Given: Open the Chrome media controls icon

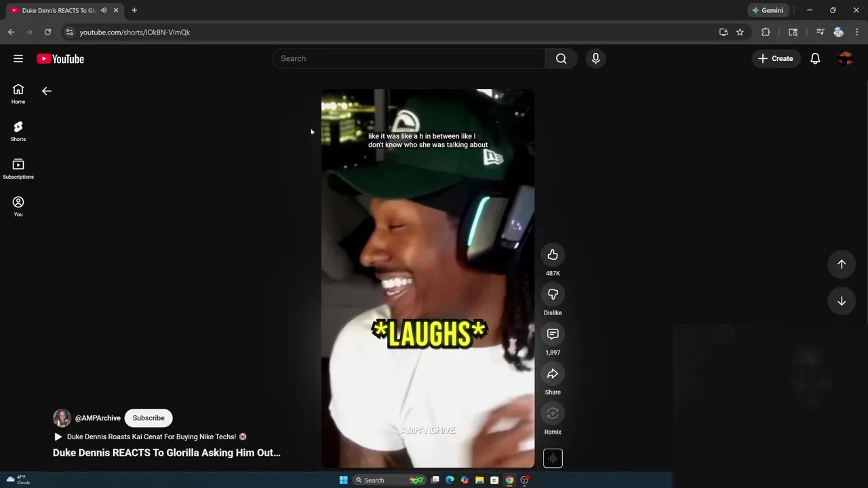Looking at the screenshot, I should pyautogui.click(x=820, y=32).
